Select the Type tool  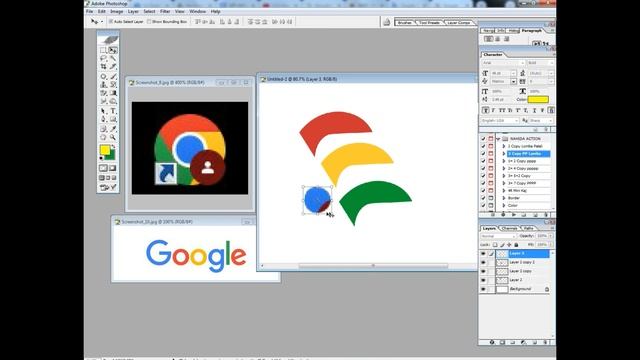[113, 111]
